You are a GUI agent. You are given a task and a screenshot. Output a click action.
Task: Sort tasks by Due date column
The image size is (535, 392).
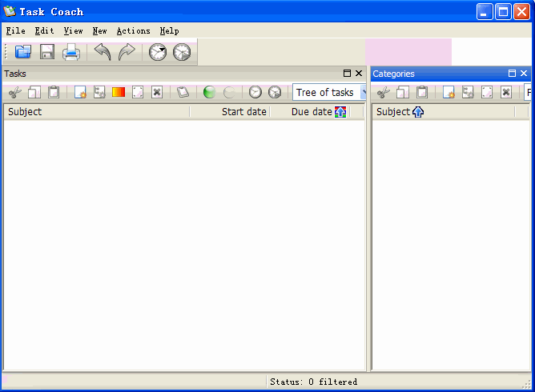pos(310,112)
